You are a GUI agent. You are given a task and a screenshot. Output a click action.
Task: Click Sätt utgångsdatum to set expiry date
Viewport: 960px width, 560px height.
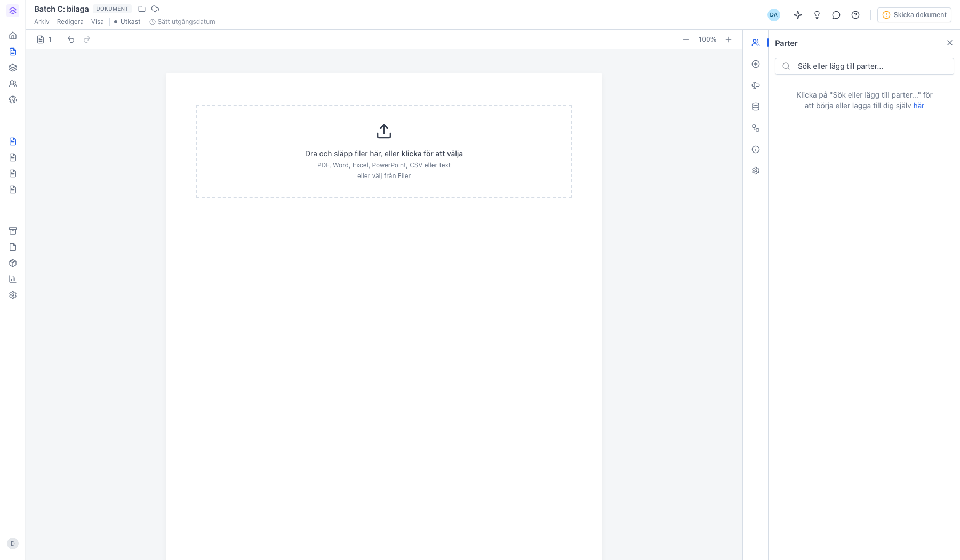(x=182, y=22)
